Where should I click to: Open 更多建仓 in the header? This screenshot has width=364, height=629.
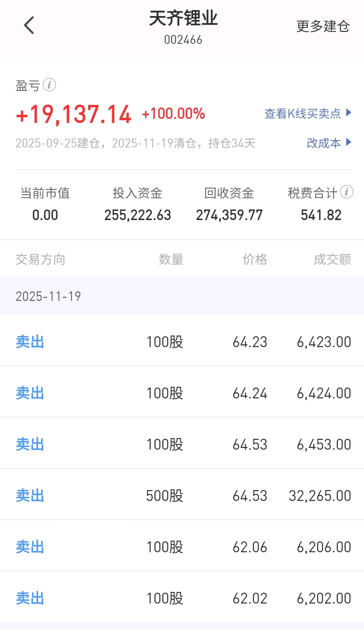click(323, 26)
